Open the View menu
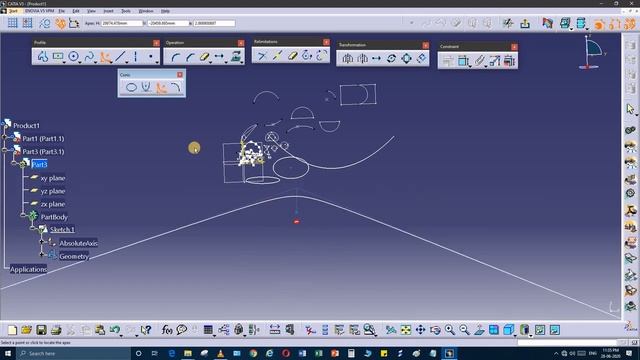 click(91, 11)
